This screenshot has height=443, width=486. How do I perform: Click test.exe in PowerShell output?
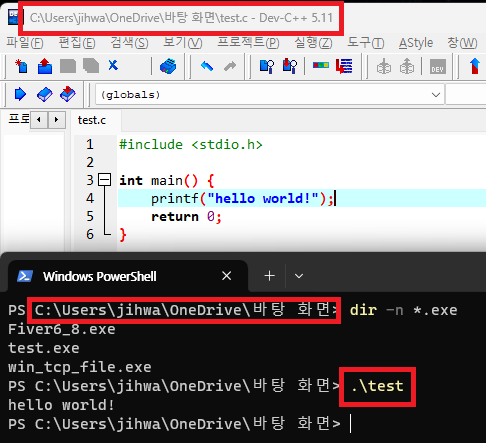click(44, 348)
